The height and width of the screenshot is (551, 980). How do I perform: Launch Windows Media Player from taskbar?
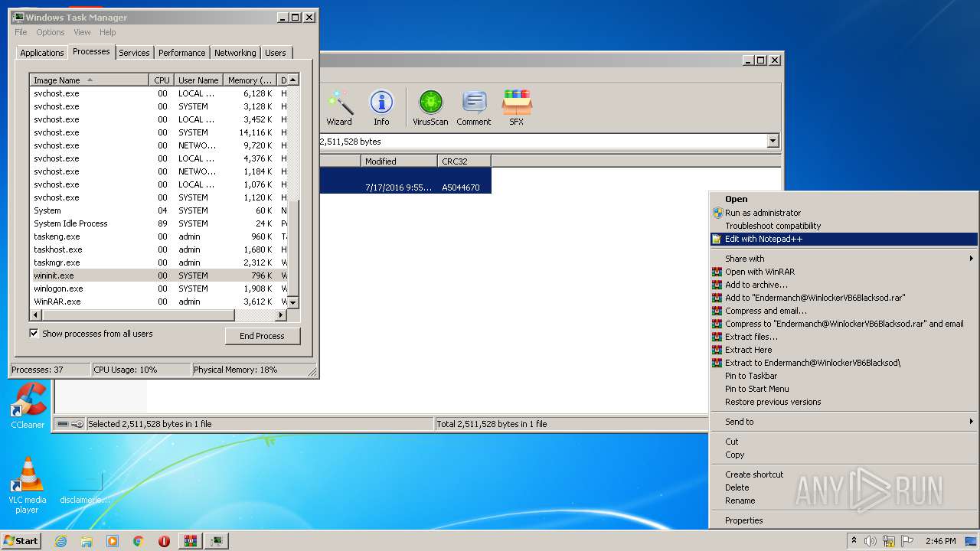coord(113,541)
